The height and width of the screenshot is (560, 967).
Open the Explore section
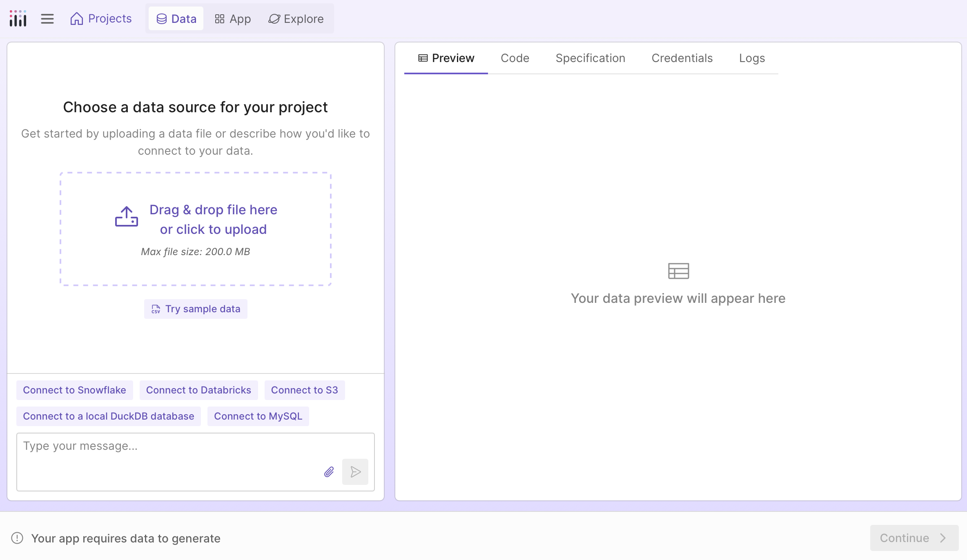point(296,19)
